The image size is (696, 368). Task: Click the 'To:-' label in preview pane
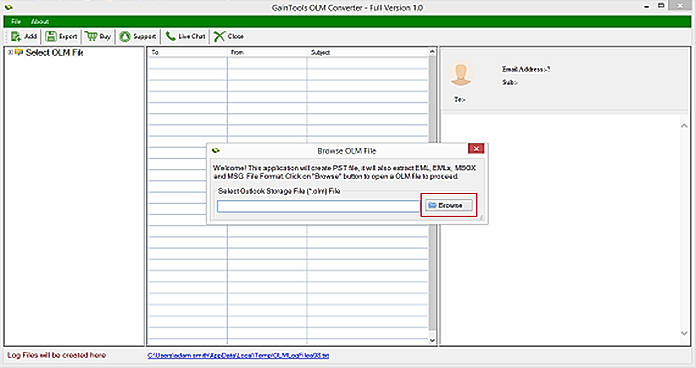pos(459,100)
